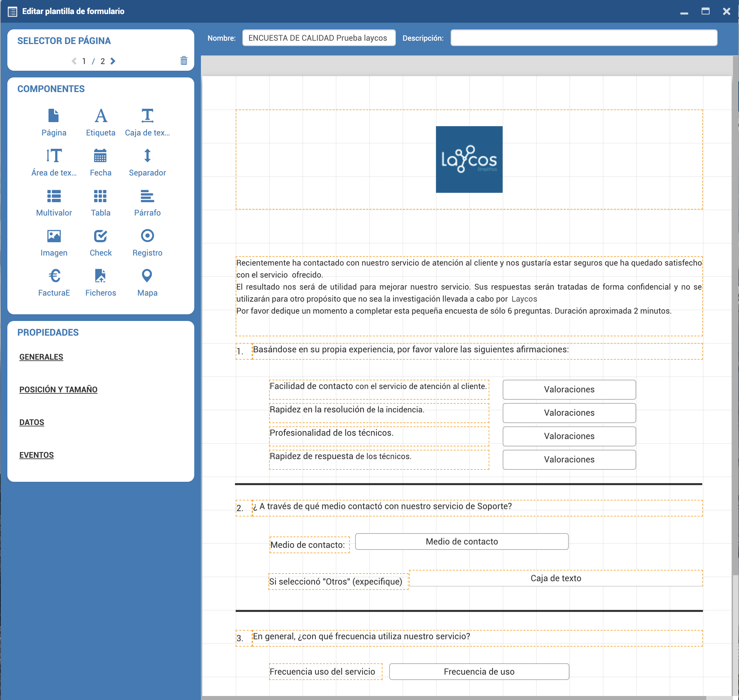Select the Fecha calendar component
This screenshot has width=739, height=700.
pos(100,155)
